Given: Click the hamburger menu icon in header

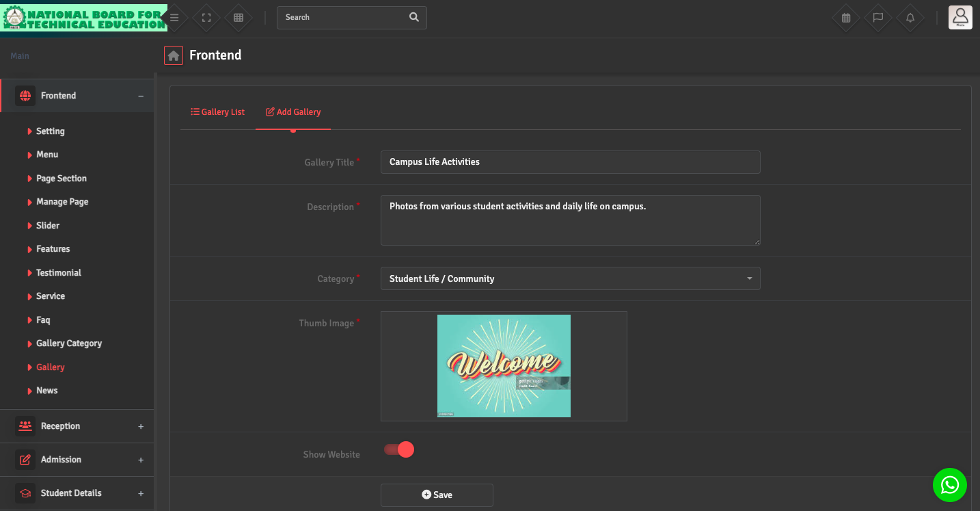Looking at the screenshot, I should pyautogui.click(x=174, y=18).
